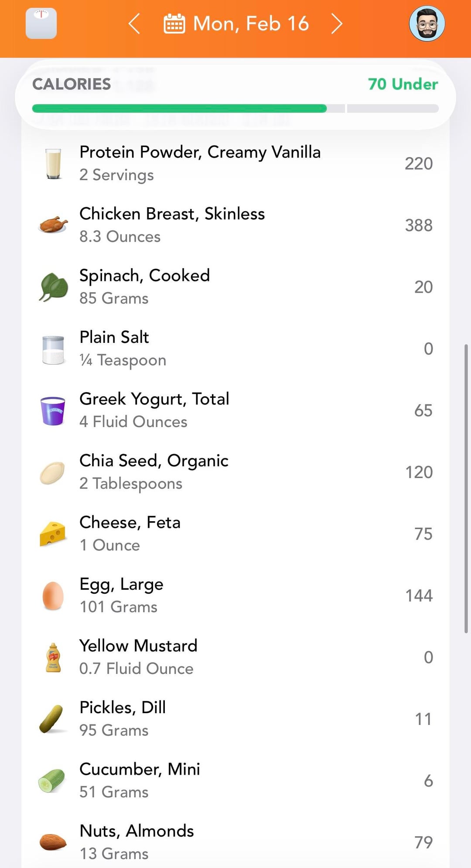Open Pickles, Dill log entry
The width and height of the screenshot is (471, 868).
(x=235, y=719)
